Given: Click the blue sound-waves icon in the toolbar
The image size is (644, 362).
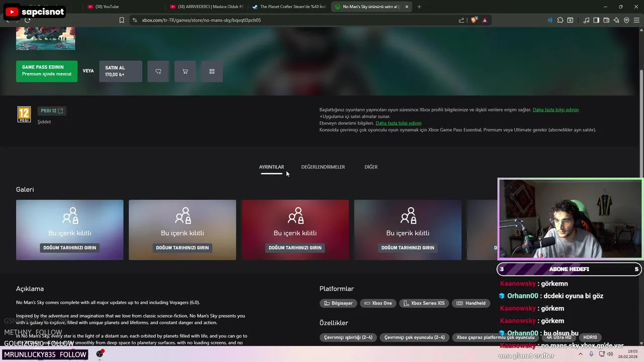Looking at the screenshot, I should click(x=549, y=20).
